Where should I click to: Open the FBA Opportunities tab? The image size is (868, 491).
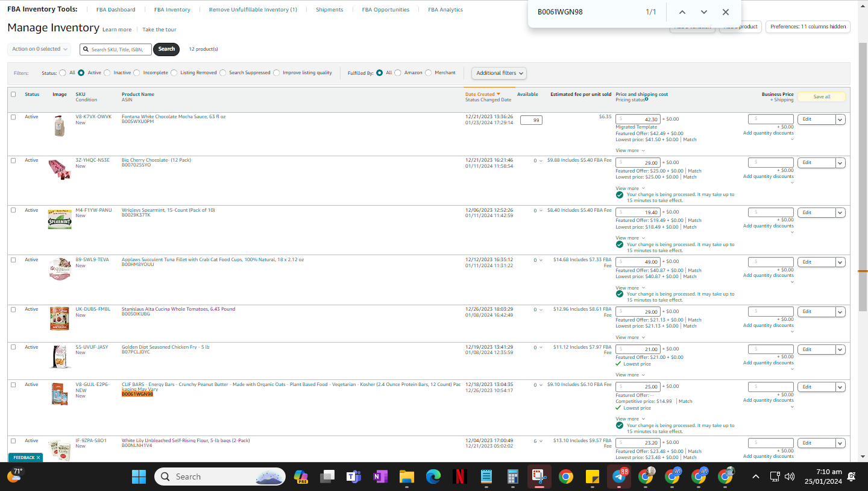coord(386,10)
